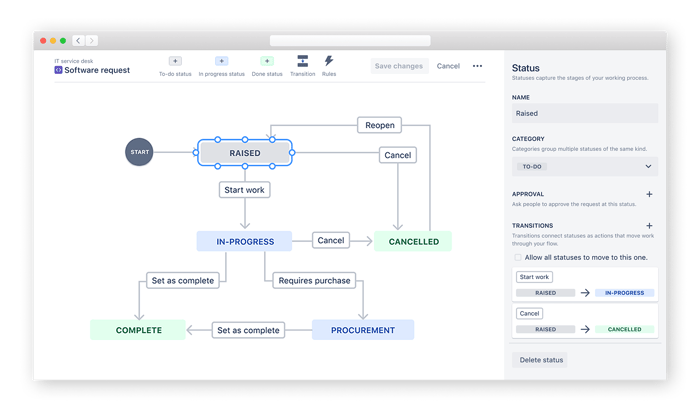Image resolution: width=700 pixels, height=411 pixels.
Task: Click the IN-PROGRESS lozenge in side panel
Action: click(625, 293)
